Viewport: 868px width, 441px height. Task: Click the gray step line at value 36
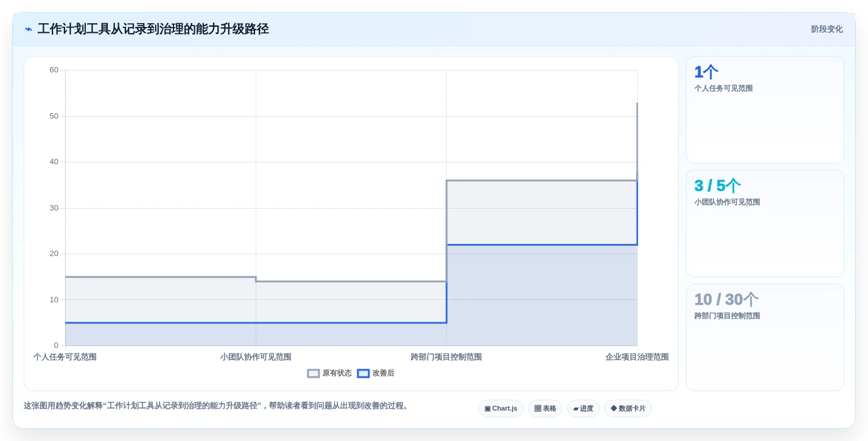pos(542,181)
